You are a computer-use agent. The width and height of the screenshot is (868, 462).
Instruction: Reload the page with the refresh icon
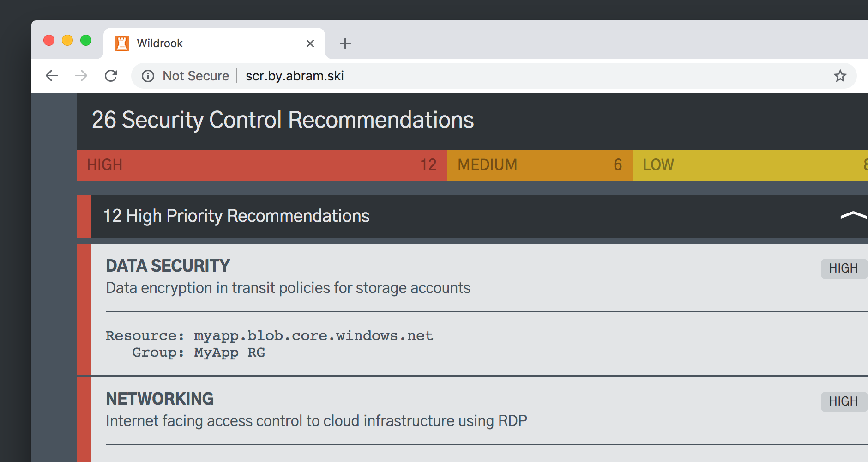(111, 76)
